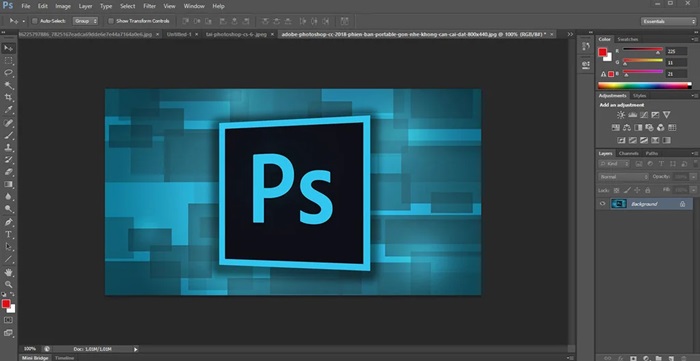The image size is (700, 361).
Task: Toggle Lock all padlock in the Lock row
Action: [648, 190]
